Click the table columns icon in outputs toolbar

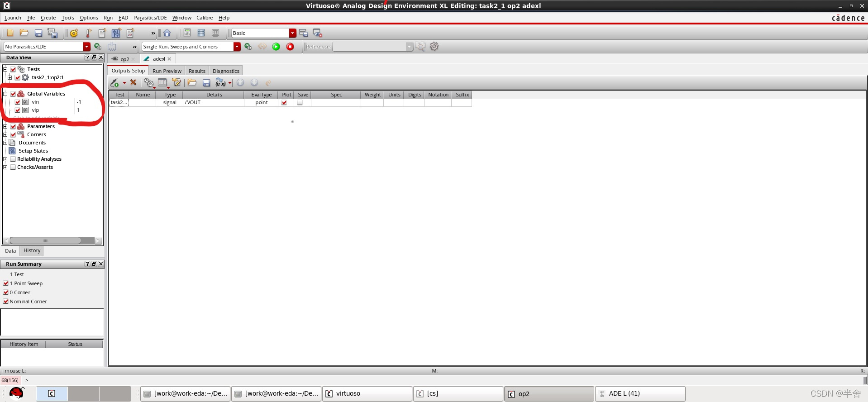[162, 83]
